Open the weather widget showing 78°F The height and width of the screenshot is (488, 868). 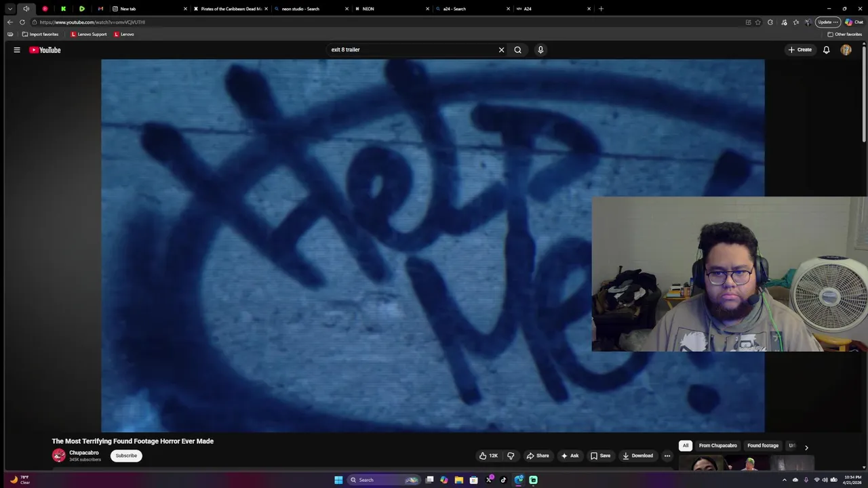click(x=20, y=480)
